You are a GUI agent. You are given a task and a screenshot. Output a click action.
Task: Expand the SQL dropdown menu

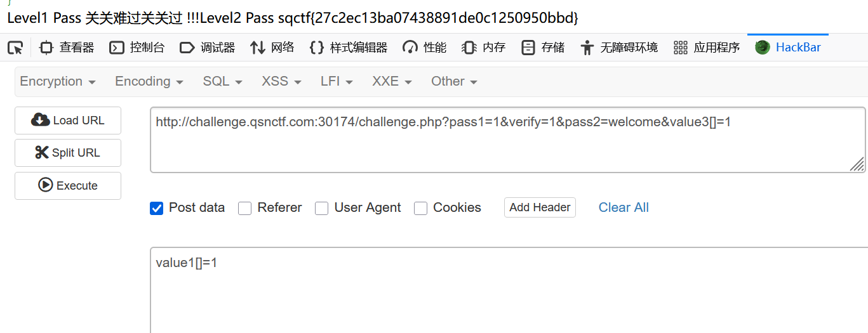coord(222,81)
